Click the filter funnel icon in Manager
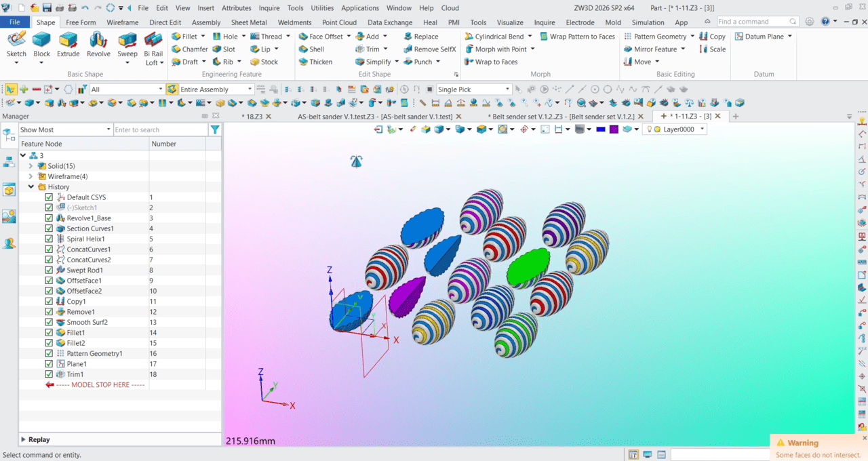 tap(215, 129)
